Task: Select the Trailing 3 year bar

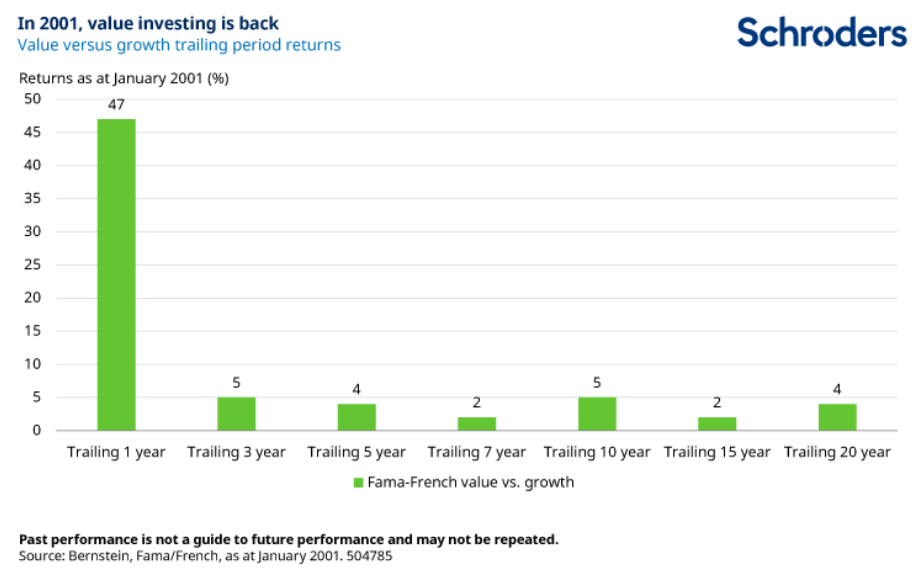Action: [236, 414]
